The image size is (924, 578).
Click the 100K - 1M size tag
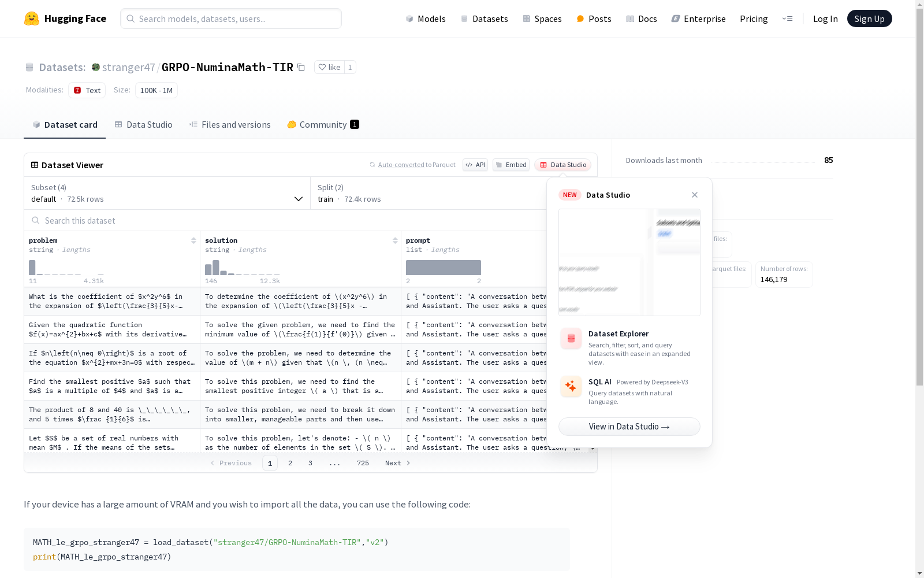(x=157, y=90)
